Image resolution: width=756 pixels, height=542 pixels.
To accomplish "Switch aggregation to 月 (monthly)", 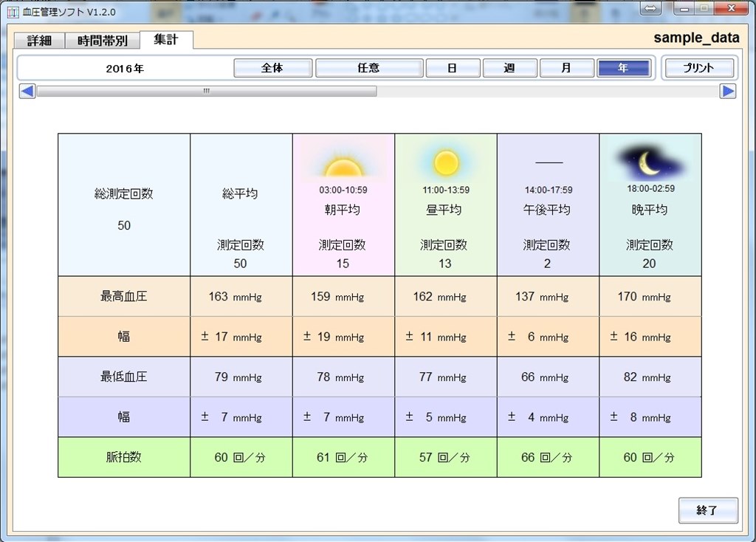I will [566, 68].
